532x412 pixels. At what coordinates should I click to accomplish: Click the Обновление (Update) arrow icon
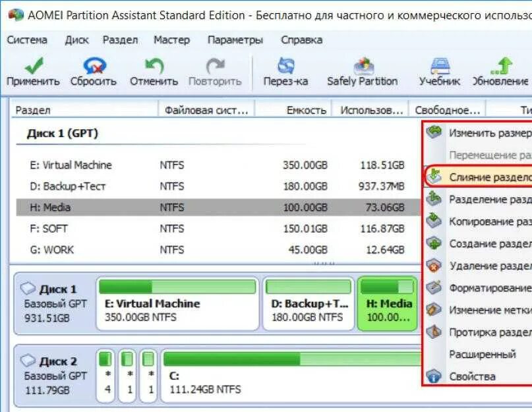point(501,65)
